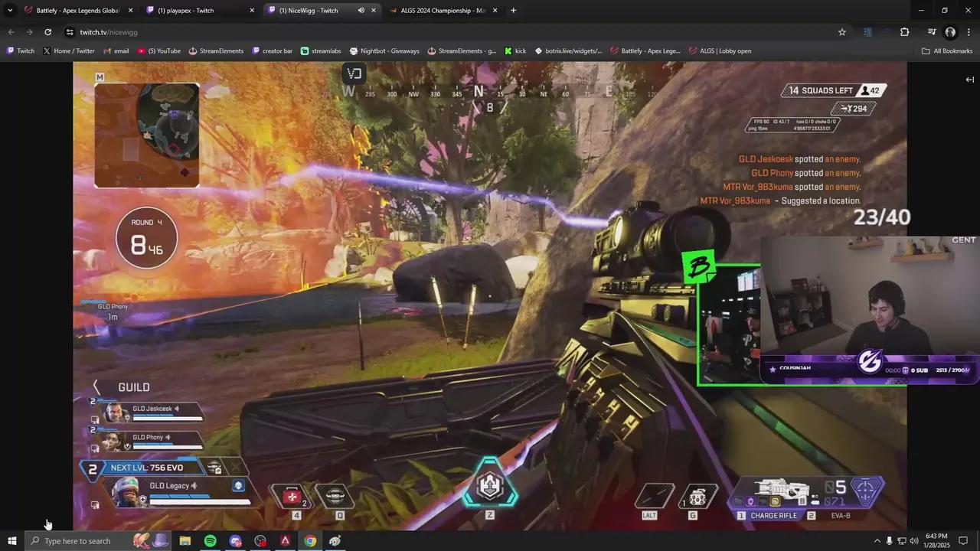This screenshot has width=980, height=551.
Task: Click the NiceWigg stream video player
Action: (490, 295)
